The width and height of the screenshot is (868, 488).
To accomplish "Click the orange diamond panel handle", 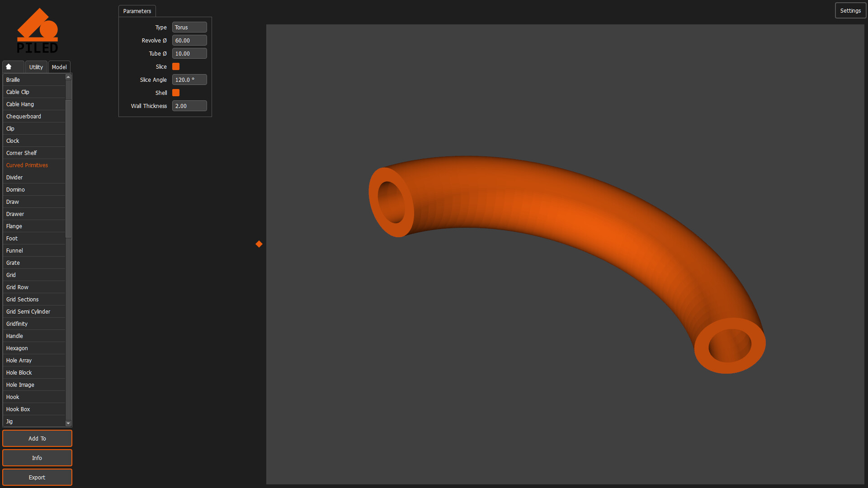I will click(259, 244).
